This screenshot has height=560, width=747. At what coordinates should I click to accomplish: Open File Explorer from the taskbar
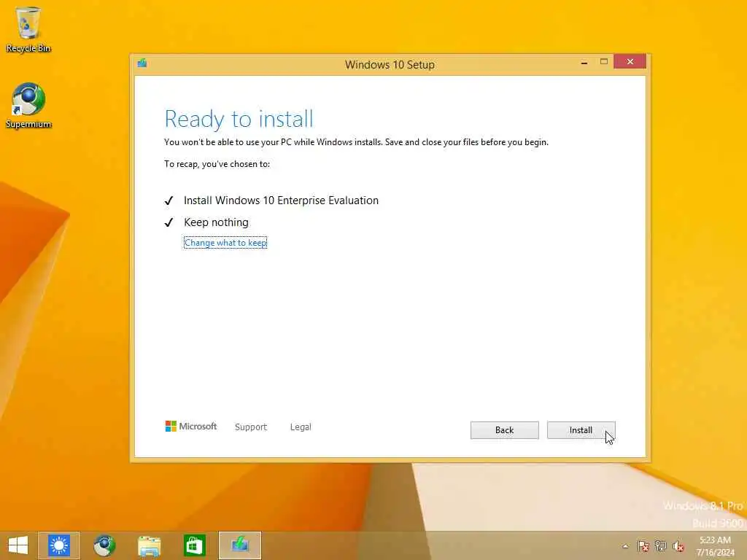click(x=149, y=545)
